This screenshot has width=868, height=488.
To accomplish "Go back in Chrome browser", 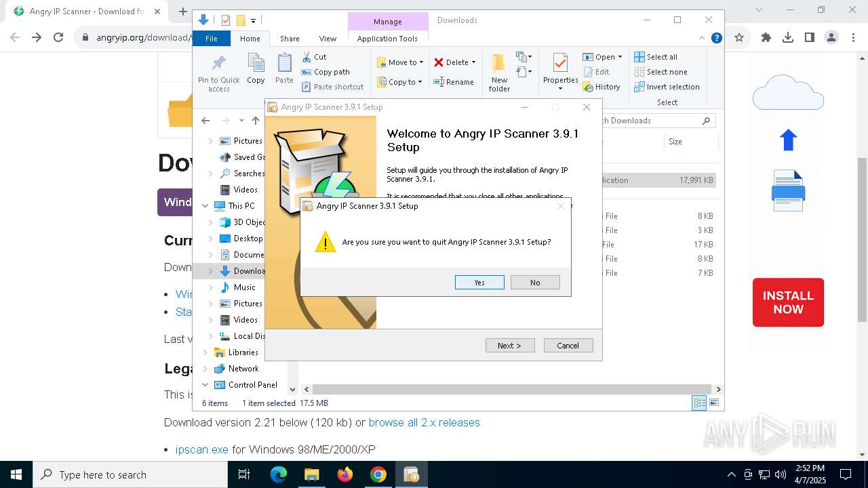I will (15, 37).
